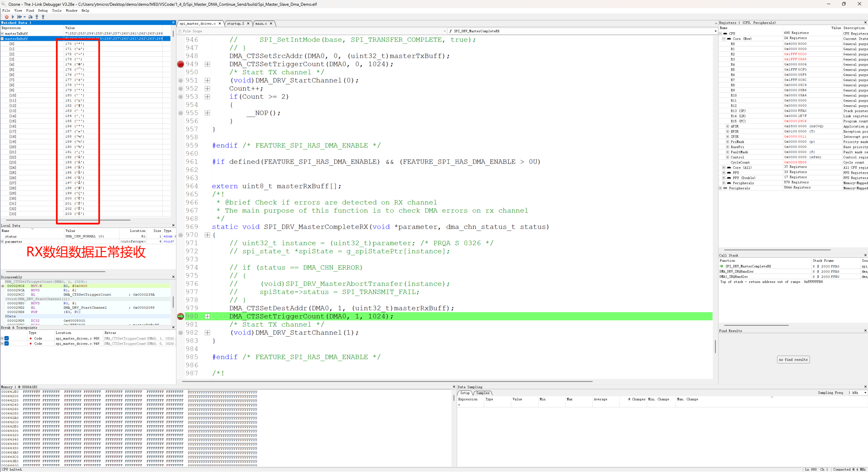The height and width of the screenshot is (472, 868).
Task: Set a breakpoint on line 982
Action: [x=181, y=333]
